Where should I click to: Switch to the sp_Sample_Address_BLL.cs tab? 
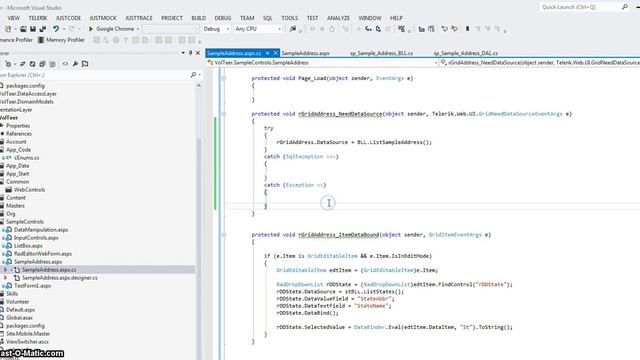[382, 53]
